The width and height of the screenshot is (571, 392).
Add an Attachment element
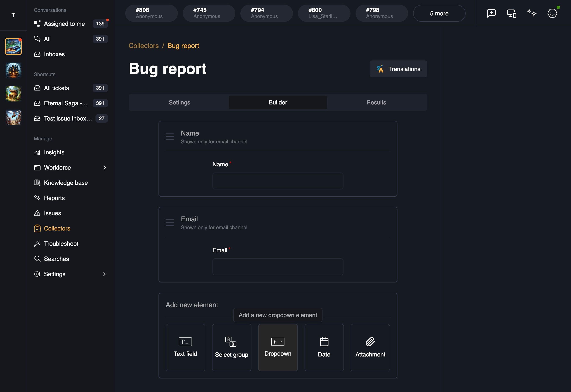pos(370,347)
